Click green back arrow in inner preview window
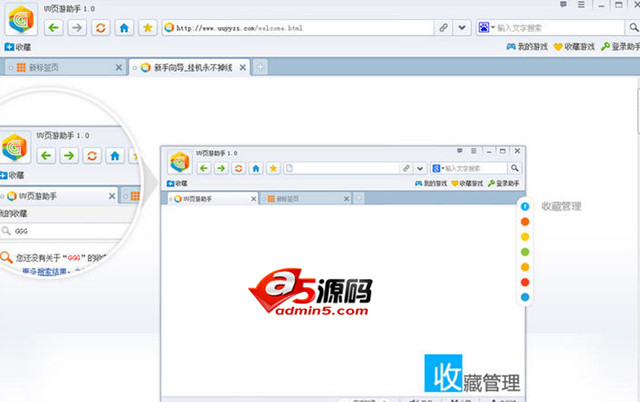Image resolution: width=640 pixels, height=402 pixels. click(x=204, y=168)
